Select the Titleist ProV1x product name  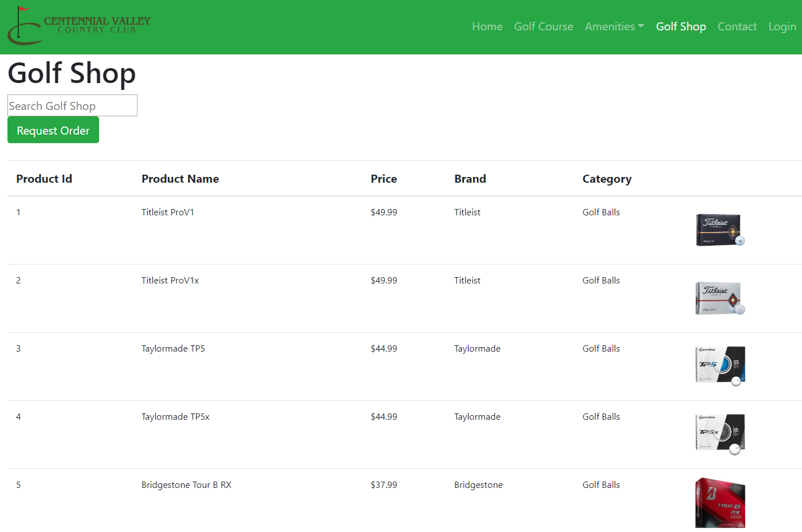click(x=170, y=280)
